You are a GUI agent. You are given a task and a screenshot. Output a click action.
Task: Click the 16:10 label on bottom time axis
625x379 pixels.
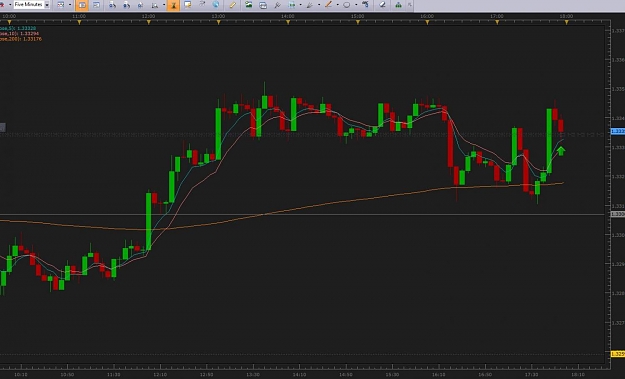(438, 375)
